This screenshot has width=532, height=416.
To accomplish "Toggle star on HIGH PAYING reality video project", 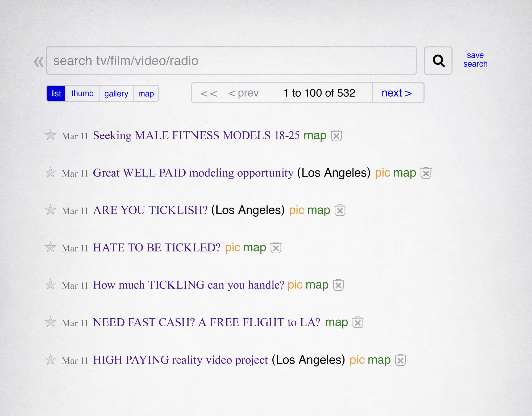I will [x=50, y=360].
